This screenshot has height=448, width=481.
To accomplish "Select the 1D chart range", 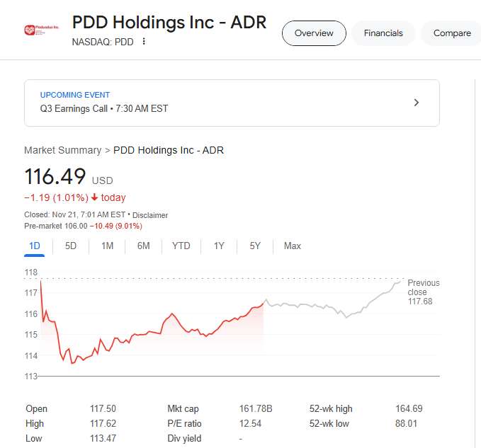I will point(34,246).
